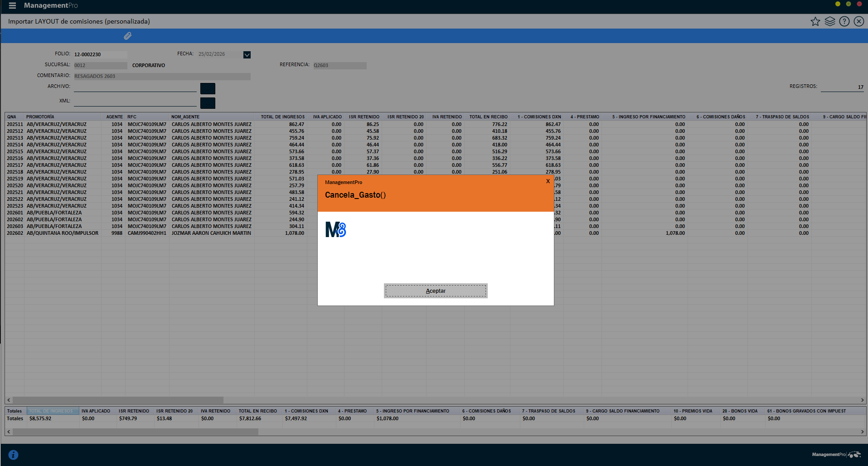This screenshot has height=466, width=868.
Task: Select the JOZMAR AARON CAHUICH MARTIN row
Action: (211, 233)
